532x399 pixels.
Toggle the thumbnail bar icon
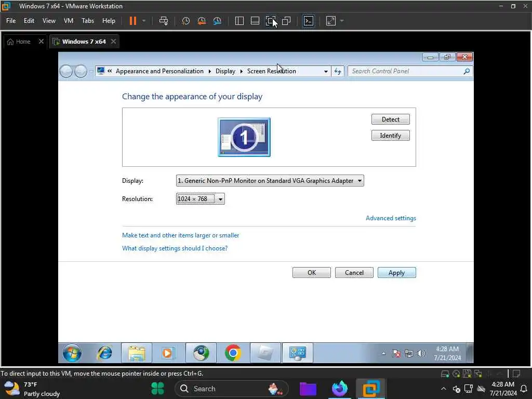coord(255,21)
